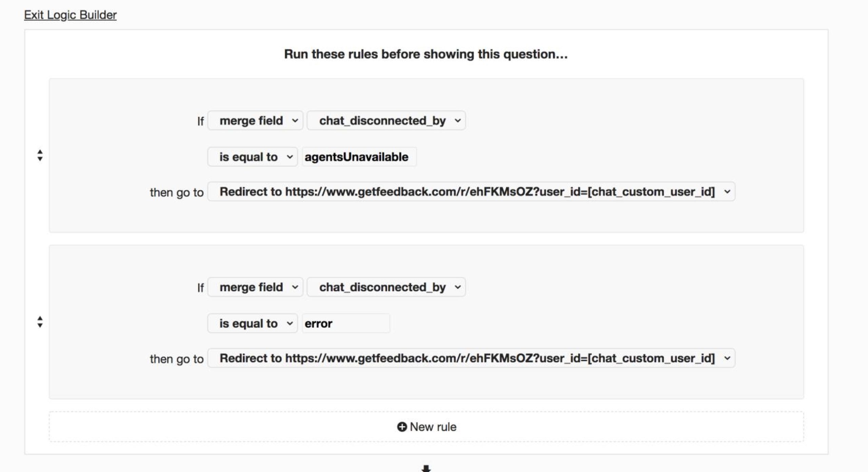Click first rule's move-up arrow
The image size is (868, 472).
[x=40, y=151]
